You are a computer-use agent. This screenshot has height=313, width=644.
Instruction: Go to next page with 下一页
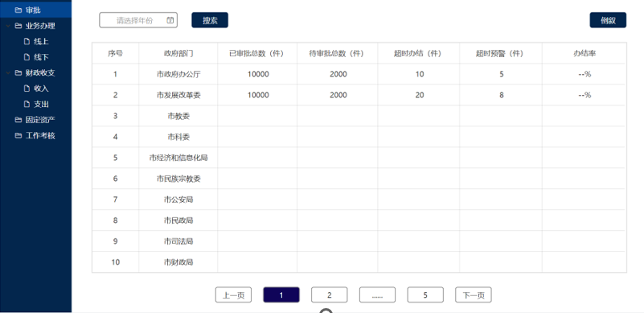(x=474, y=295)
